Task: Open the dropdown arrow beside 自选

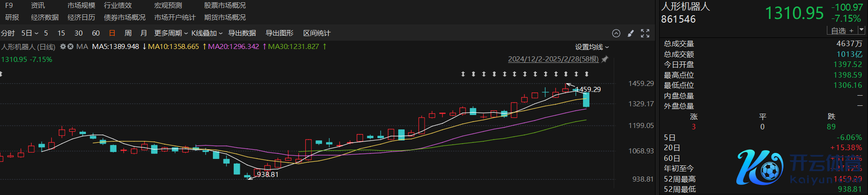Action: point(861,30)
